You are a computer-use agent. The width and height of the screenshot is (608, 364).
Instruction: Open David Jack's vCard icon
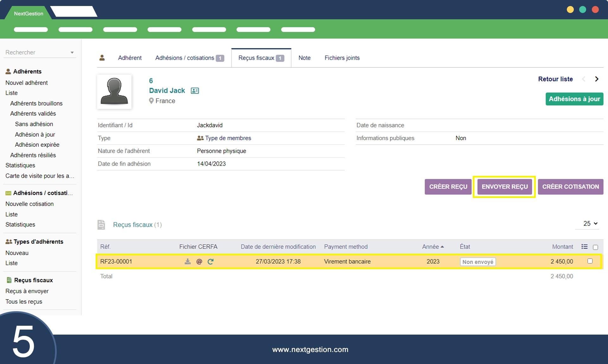point(195,91)
